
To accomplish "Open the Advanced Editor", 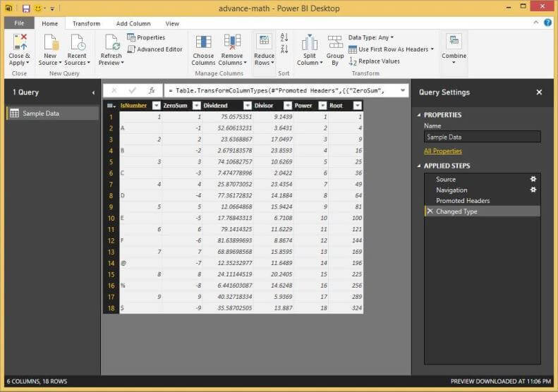I will click(154, 49).
